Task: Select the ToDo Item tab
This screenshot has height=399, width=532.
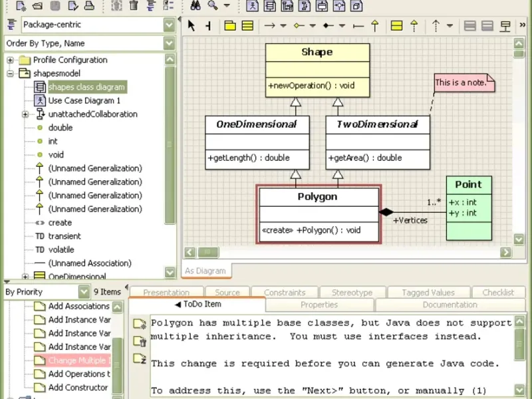Action: coord(198,305)
